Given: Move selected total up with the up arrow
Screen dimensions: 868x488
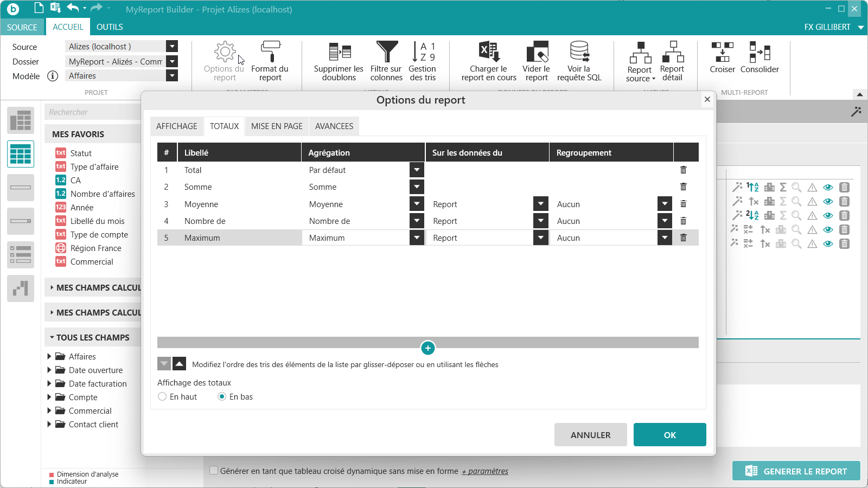Looking at the screenshot, I should click(x=179, y=363).
